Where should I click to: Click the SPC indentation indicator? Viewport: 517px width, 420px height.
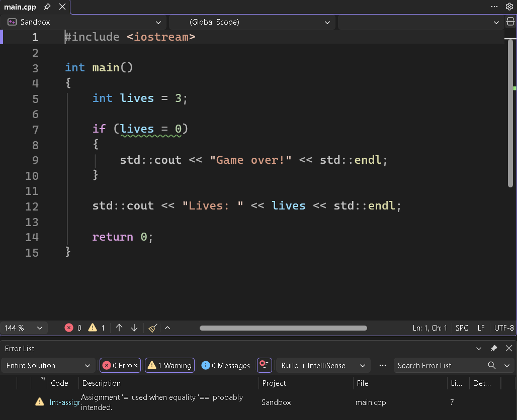point(462,328)
